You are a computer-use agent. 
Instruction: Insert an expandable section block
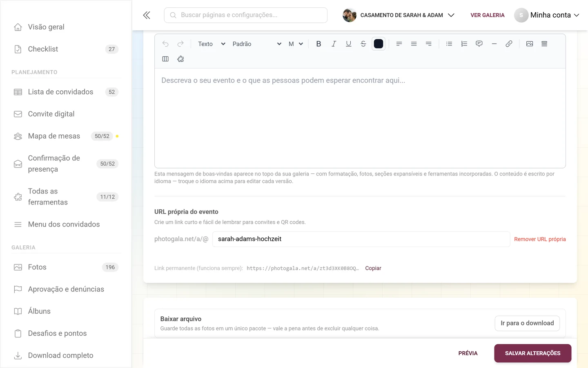point(544,44)
